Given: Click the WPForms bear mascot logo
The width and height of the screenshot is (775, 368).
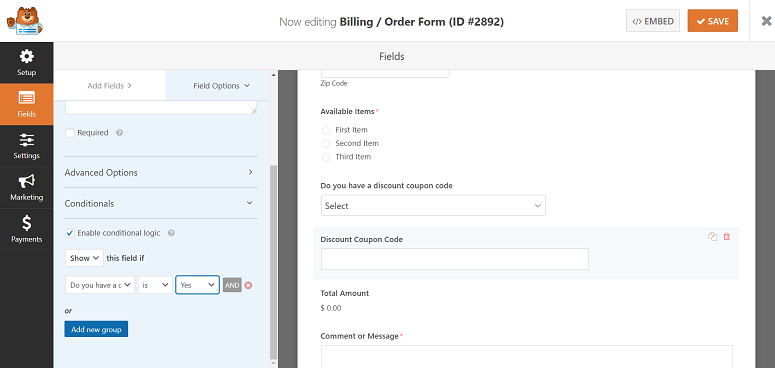Looking at the screenshot, I should point(24,21).
